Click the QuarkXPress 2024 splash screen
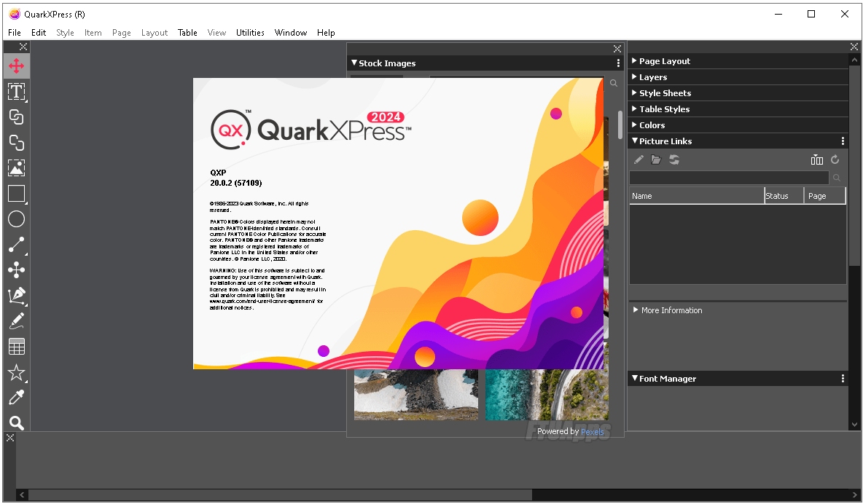 click(398, 224)
